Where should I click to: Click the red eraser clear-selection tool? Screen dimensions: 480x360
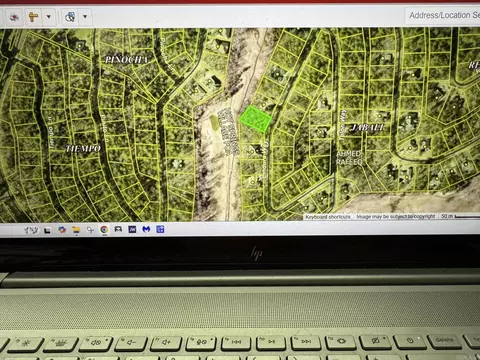(14, 17)
